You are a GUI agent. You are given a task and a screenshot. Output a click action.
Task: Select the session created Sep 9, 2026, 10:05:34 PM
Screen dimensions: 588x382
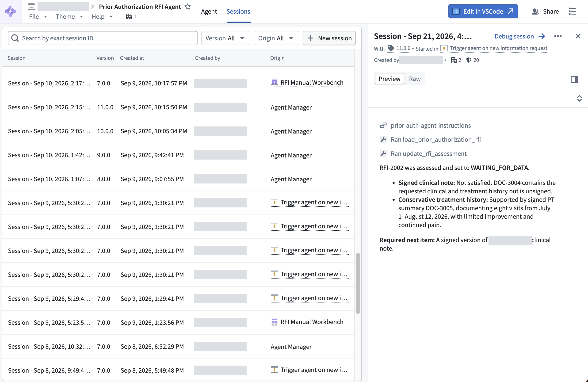[x=178, y=131]
